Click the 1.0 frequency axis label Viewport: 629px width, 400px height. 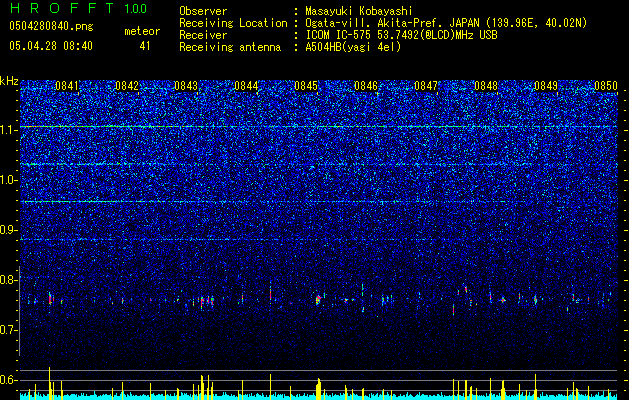tap(9, 180)
